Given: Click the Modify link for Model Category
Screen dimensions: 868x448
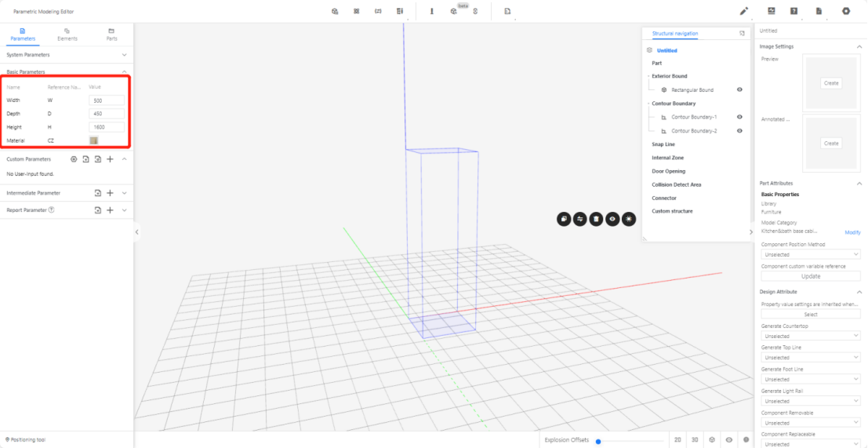Looking at the screenshot, I should pos(852,232).
